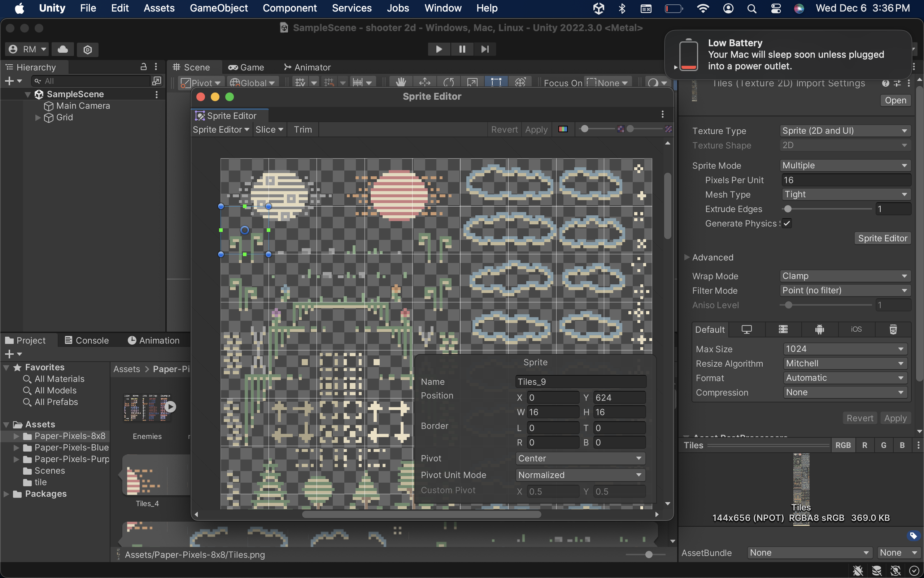This screenshot has width=924, height=578.
Task: Toggle the G channel preview button
Action: coord(884,445)
